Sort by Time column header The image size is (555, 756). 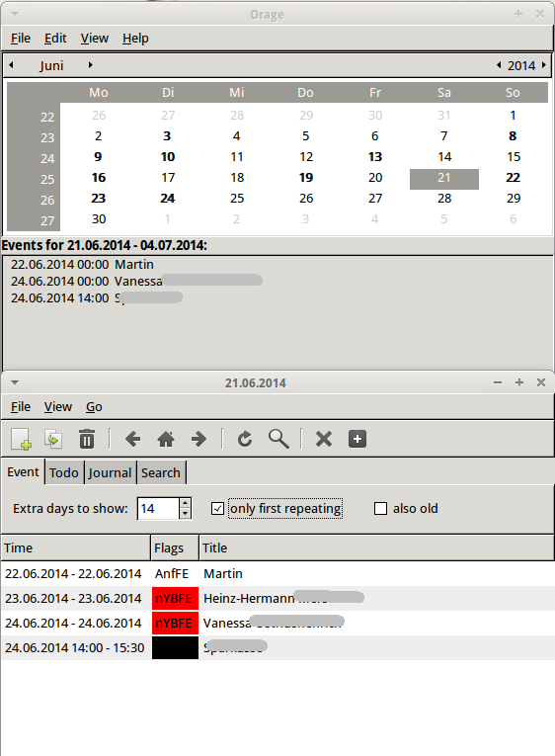tap(76, 547)
